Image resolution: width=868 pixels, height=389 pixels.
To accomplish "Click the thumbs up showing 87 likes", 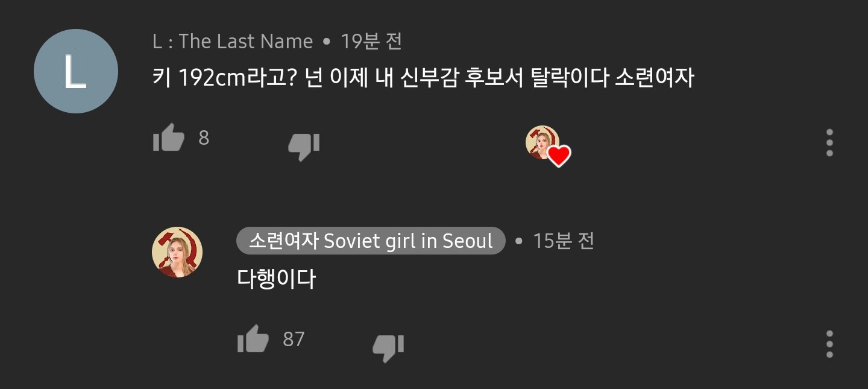I will [x=253, y=338].
